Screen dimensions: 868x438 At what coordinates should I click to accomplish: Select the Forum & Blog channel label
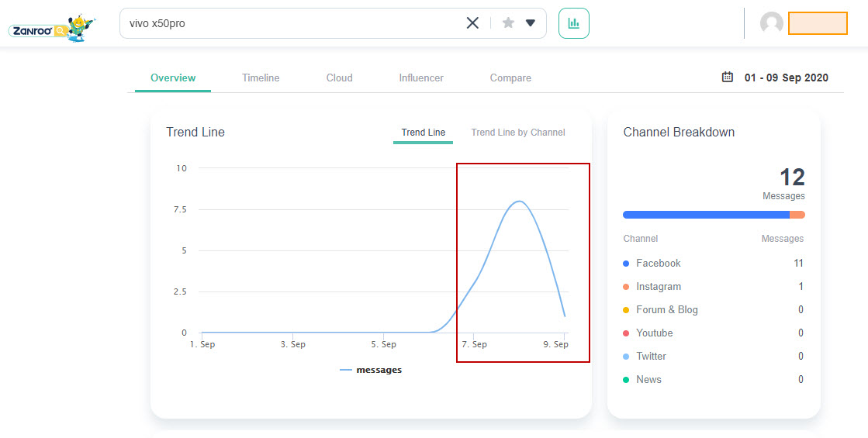(x=666, y=309)
